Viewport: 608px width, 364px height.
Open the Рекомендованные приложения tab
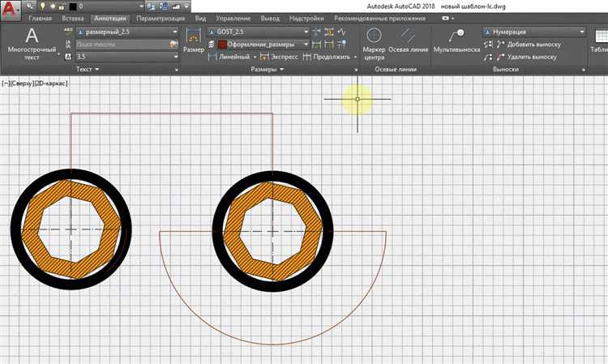click(379, 18)
